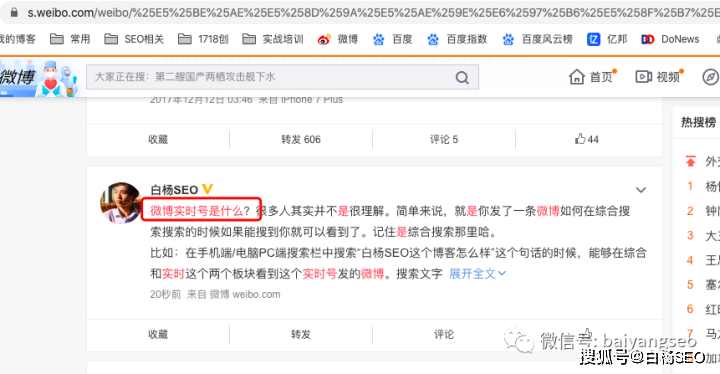The image size is (720, 374).
Task: Click 收藏 on 白杨SEO's post
Action: point(158,334)
